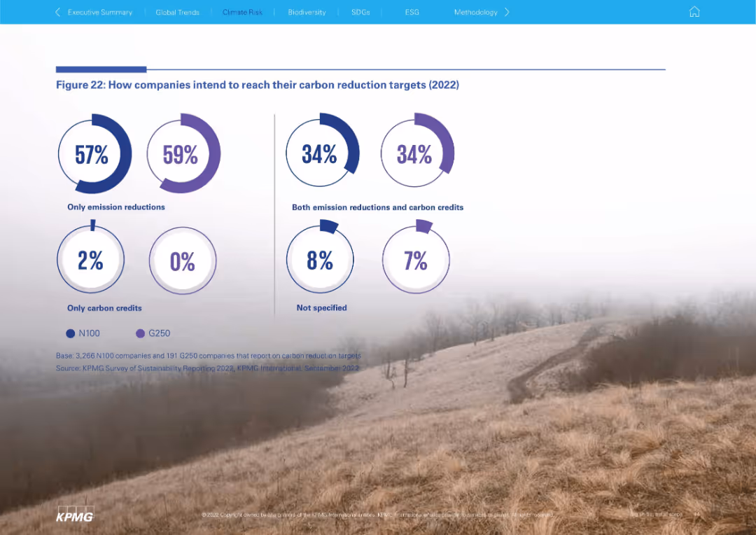Click the 'Only emission reductions' label
756x535 pixels.
[x=116, y=207]
